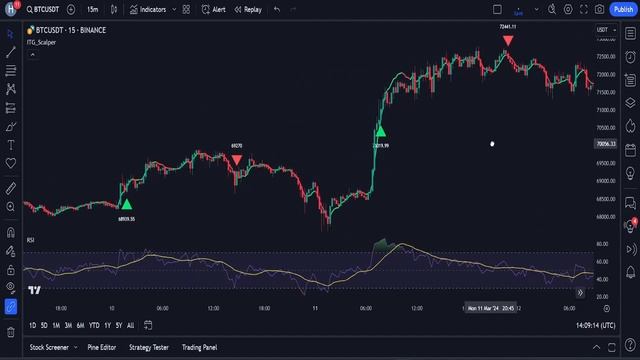Open layout setup square icon
640x360 pixels.
point(497,9)
